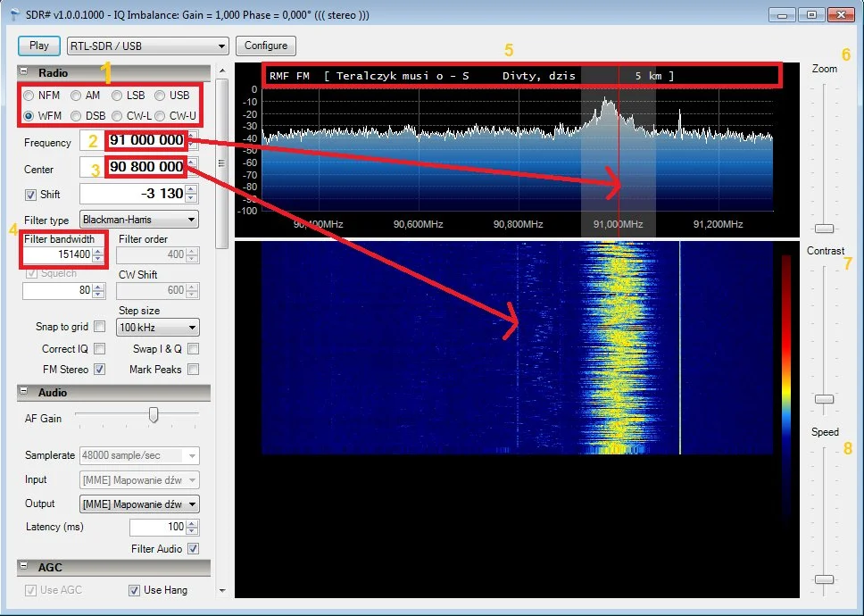Click the Configure button
Image resolution: width=864 pixels, height=616 pixels.
tap(266, 46)
